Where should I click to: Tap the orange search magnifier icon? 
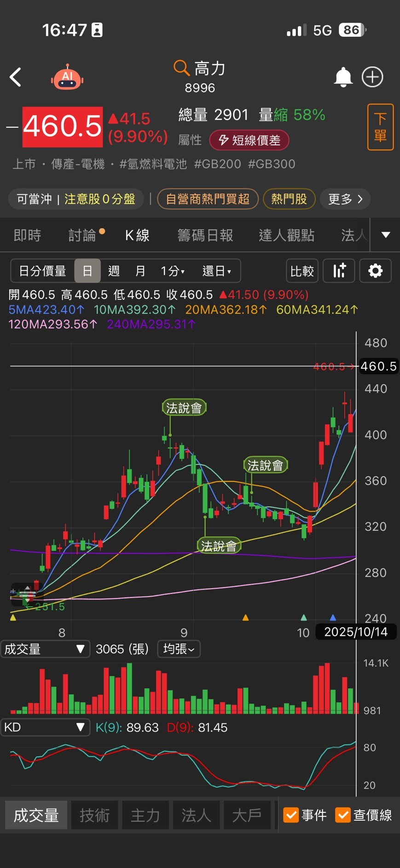(x=181, y=68)
